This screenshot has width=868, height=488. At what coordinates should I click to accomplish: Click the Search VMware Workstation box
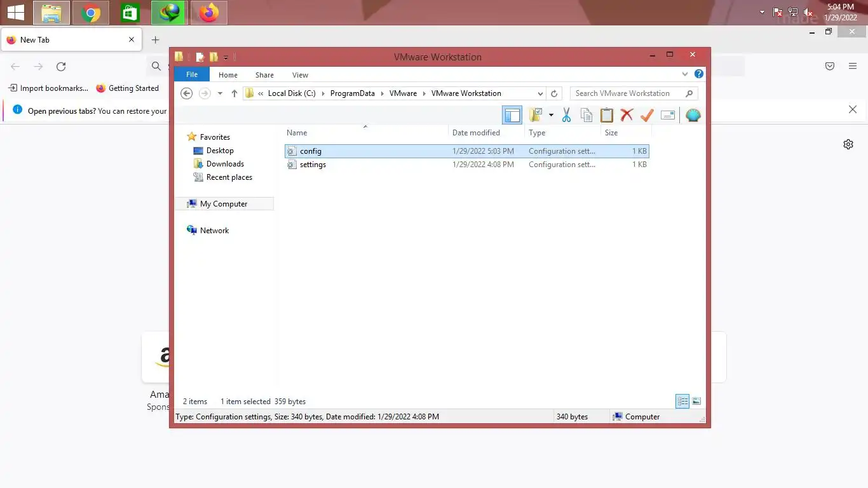tap(634, 93)
